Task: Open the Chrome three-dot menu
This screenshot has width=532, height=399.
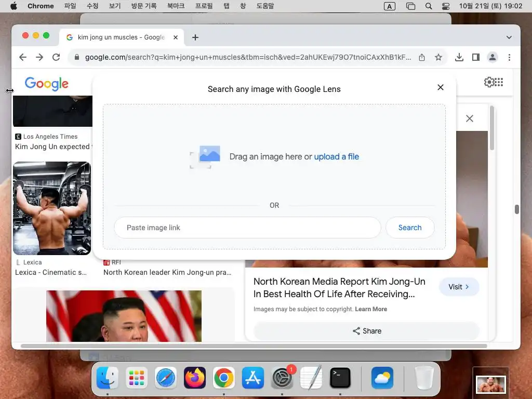Action: click(509, 57)
